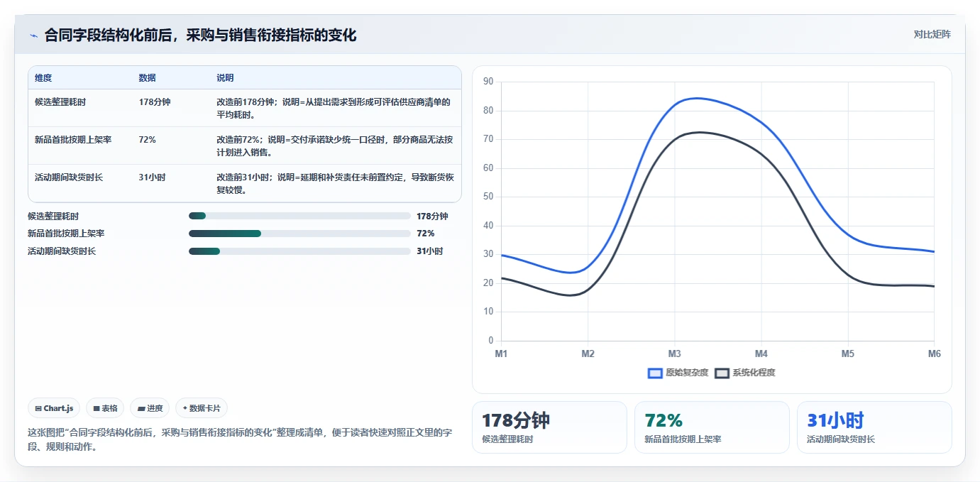Click the chart title 合同字段结构化前后

pos(200,35)
